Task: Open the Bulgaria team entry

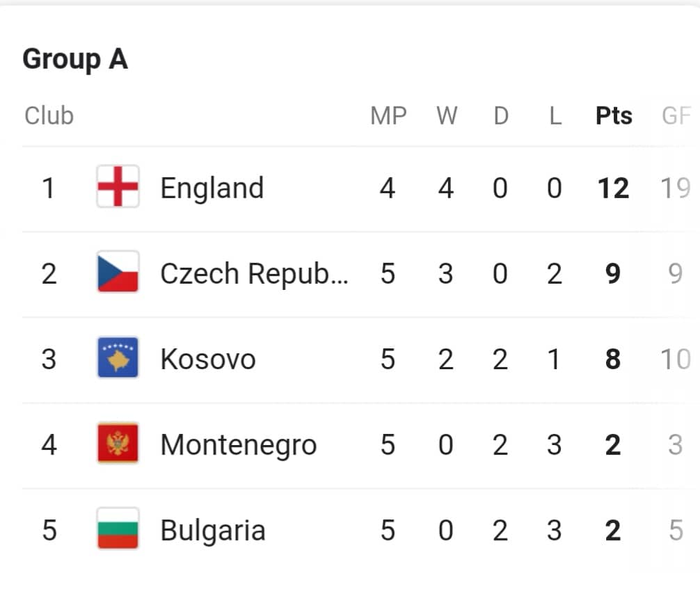Action: [x=213, y=531]
